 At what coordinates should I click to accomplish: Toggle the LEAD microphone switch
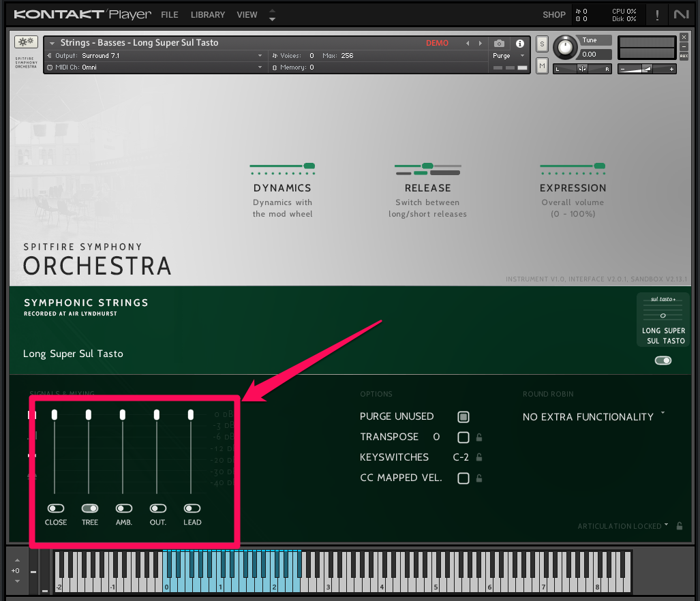(192, 508)
